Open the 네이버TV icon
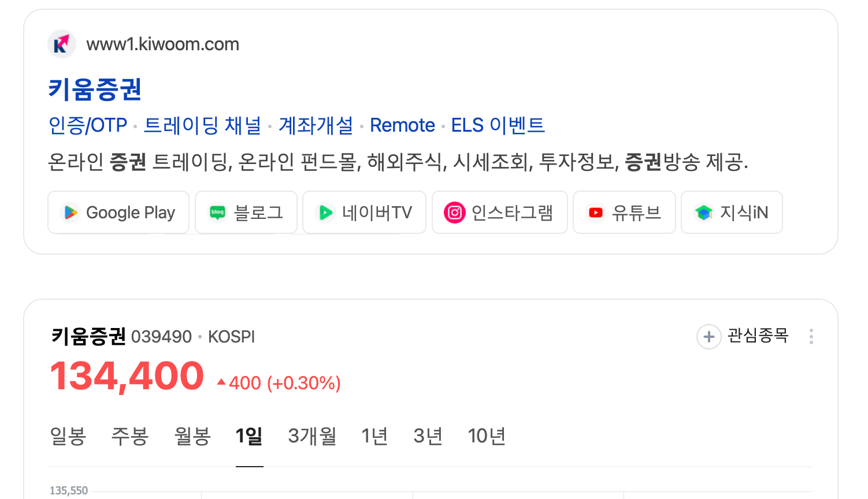 326,212
